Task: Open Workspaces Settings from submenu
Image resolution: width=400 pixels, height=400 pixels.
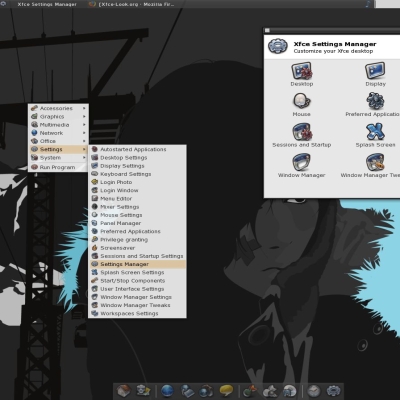Action: [138, 313]
